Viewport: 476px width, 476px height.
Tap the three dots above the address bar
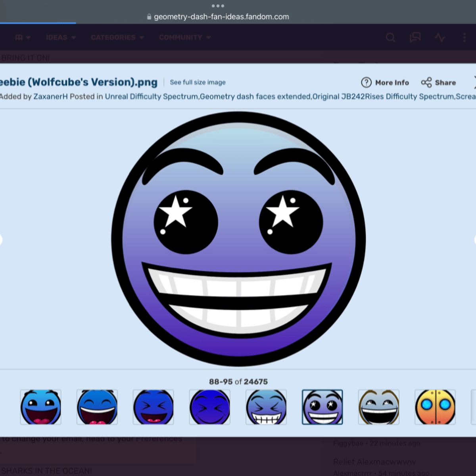tap(218, 6)
